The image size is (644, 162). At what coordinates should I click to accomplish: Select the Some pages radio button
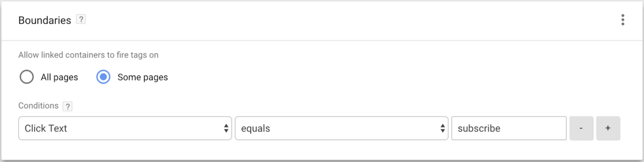coord(103,77)
